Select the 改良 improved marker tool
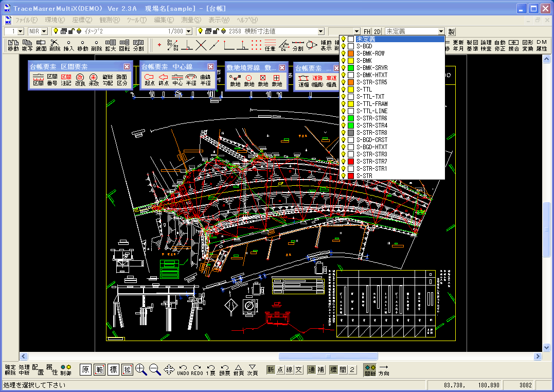 point(80,80)
